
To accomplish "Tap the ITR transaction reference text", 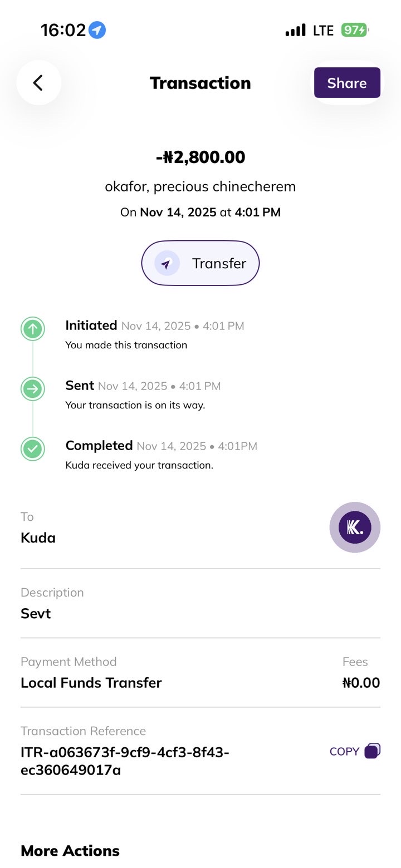I will (125, 761).
